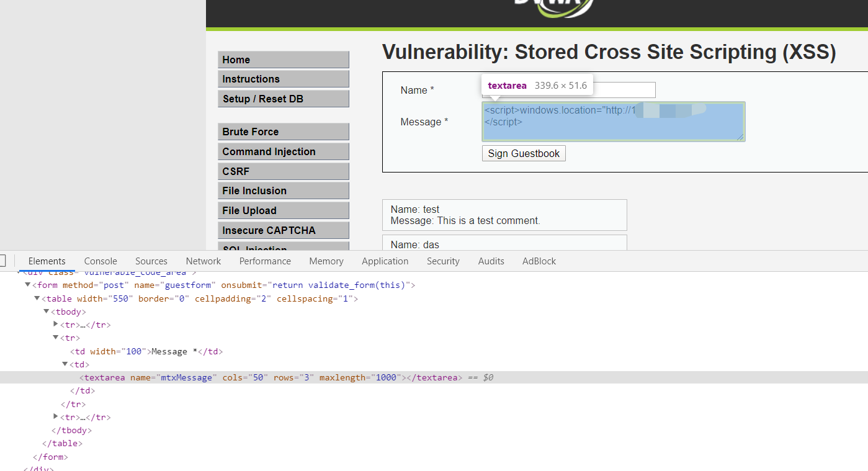This screenshot has width=868, height=471.
Task: Expand the last collapsed tr row
Action: point(56,417)
